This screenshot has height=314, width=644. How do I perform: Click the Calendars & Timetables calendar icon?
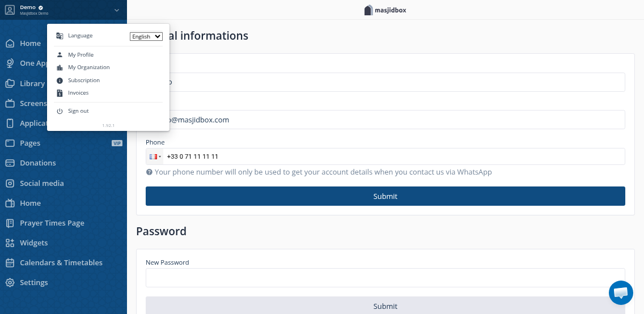point(10,262)
